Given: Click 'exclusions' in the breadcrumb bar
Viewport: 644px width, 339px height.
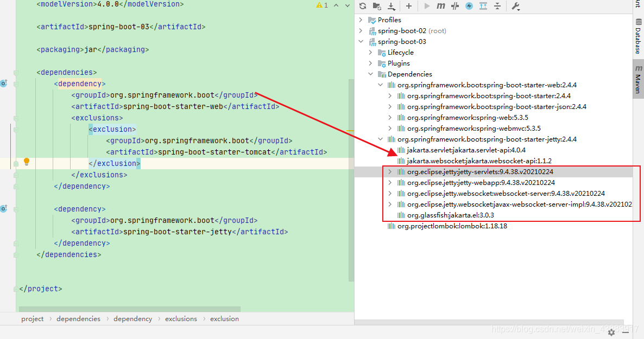Looking at the screenshot, I should (181, 319).
